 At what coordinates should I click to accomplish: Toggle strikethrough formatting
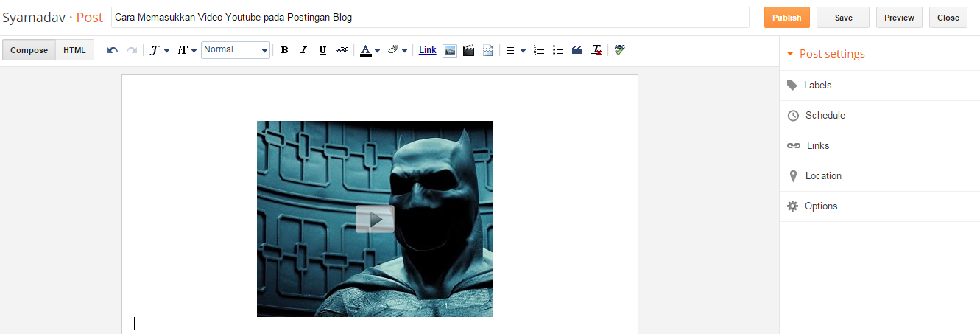[x=342, y=50]
